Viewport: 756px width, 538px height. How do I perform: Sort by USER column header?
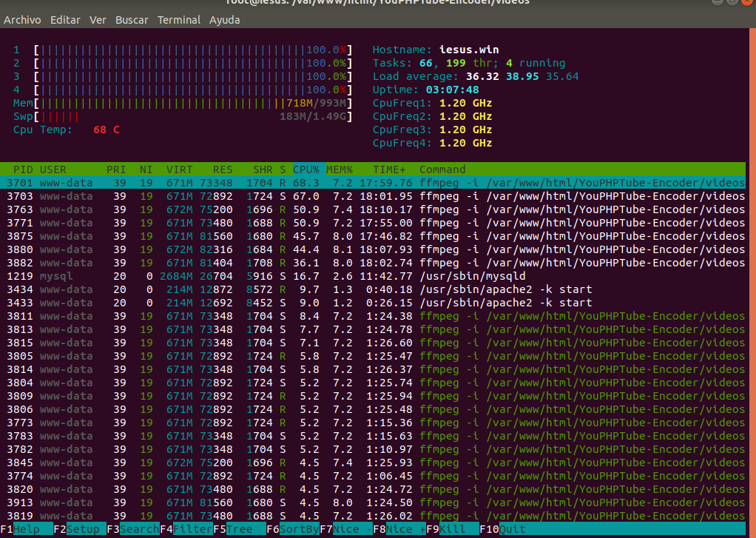(x=53, y=169)
